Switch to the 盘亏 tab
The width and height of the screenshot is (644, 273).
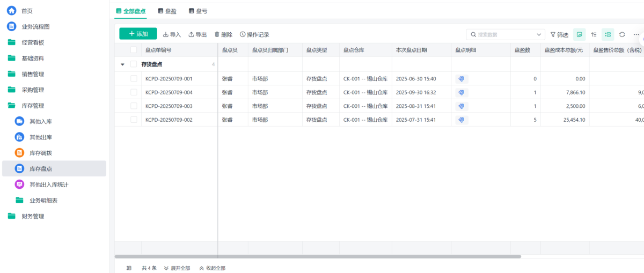[197, 11]
